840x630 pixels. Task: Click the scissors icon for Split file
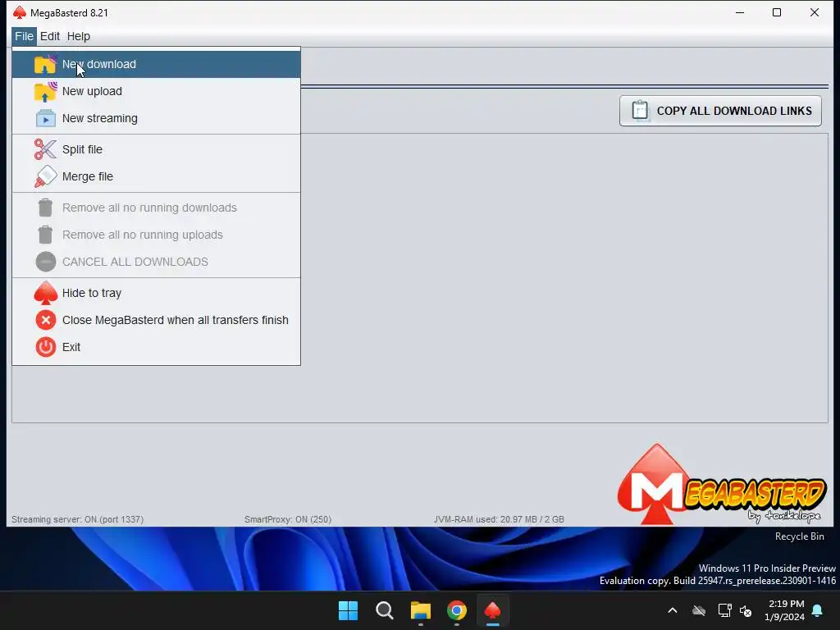45,149
